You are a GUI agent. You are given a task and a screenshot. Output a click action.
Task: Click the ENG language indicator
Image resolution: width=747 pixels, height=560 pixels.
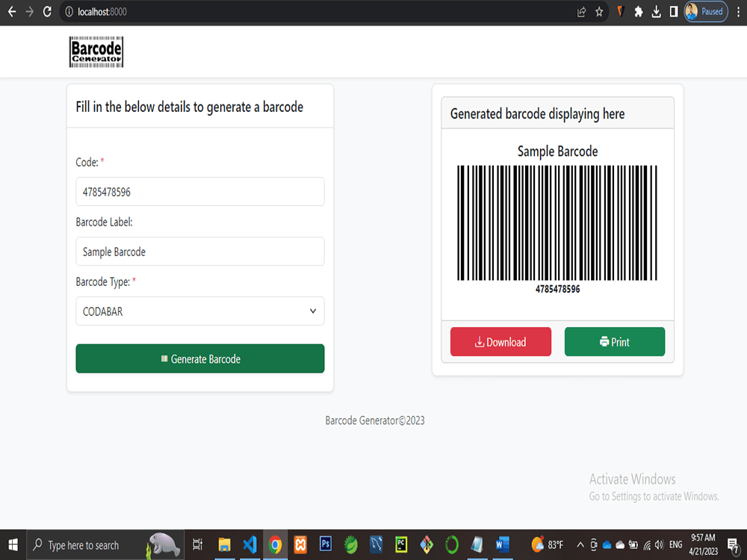pyautogui.click(x=675, y=545)
